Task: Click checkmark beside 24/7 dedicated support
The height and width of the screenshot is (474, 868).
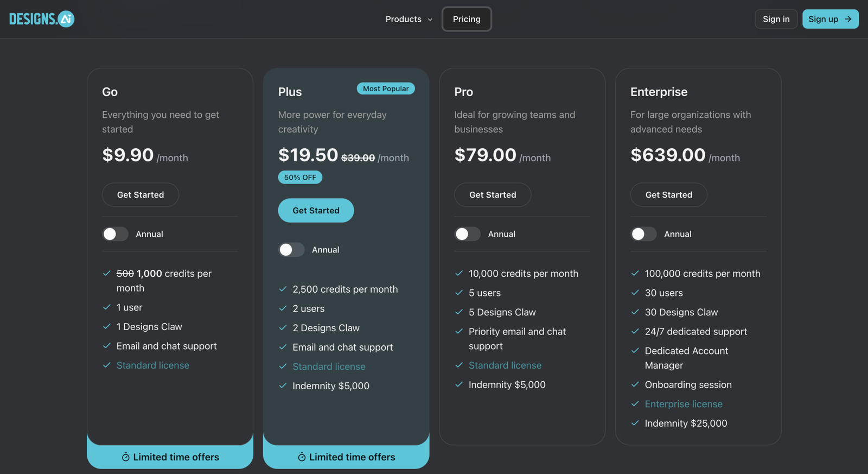Action: pyautogui.click(x=635, y=331)
